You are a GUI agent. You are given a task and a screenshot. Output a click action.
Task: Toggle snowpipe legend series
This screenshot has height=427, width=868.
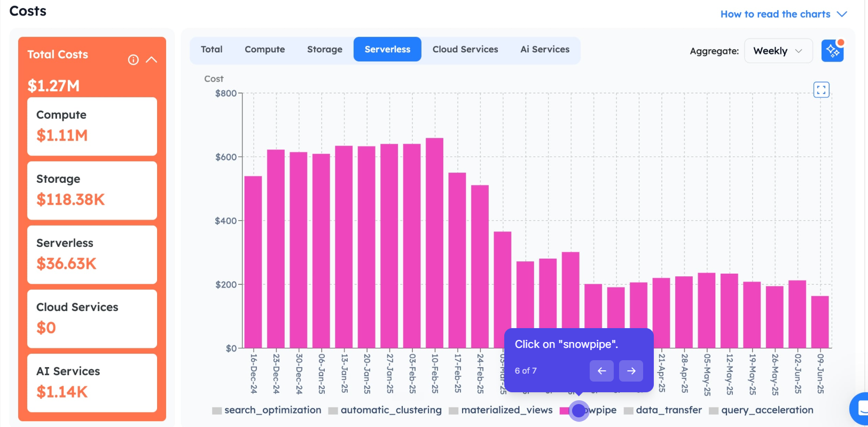[x=588, y=410]
